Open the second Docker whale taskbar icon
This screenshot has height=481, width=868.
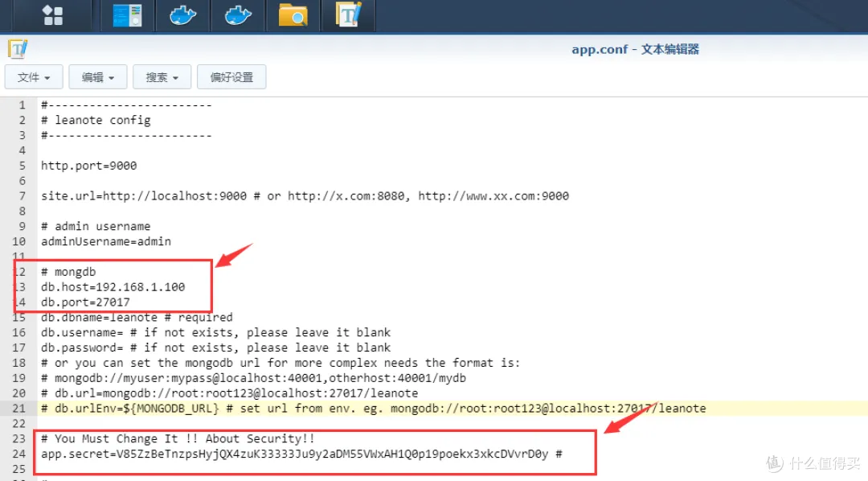tap(237, 15)
